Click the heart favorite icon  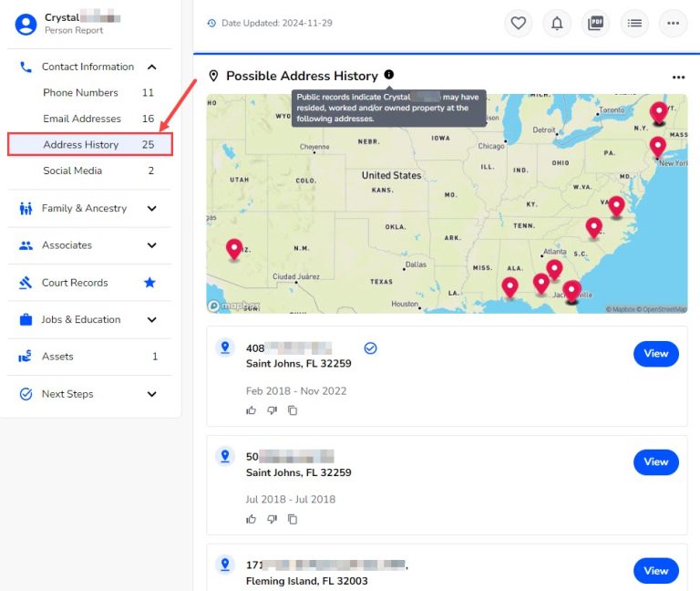point(519,24)
